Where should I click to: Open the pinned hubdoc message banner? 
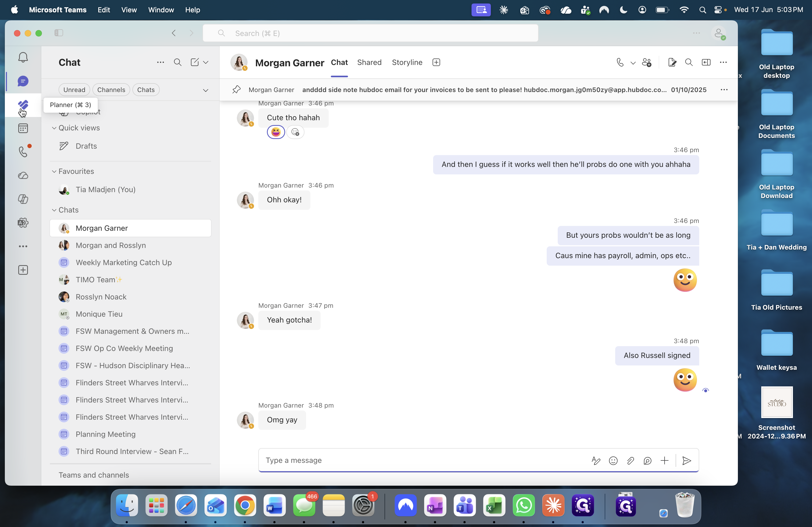point(479,90)
